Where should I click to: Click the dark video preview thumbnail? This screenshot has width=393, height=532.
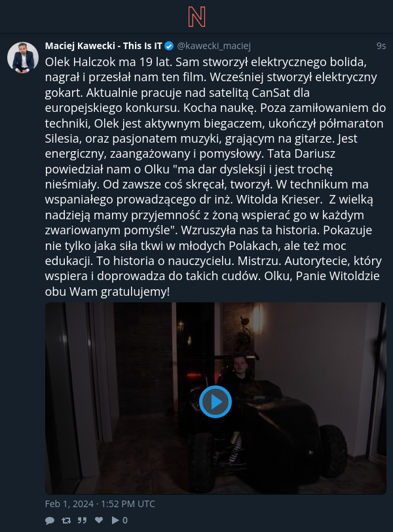tap(215, 399)
